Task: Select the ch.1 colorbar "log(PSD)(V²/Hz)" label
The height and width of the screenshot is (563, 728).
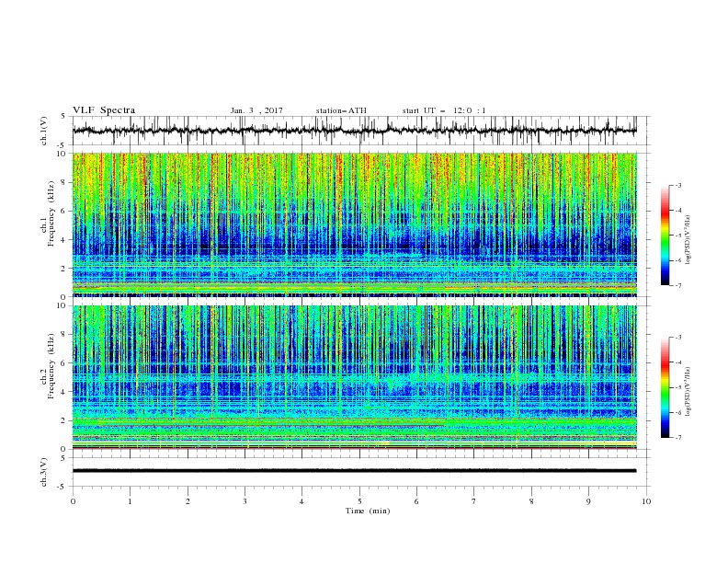Action: tap(688, 240)
